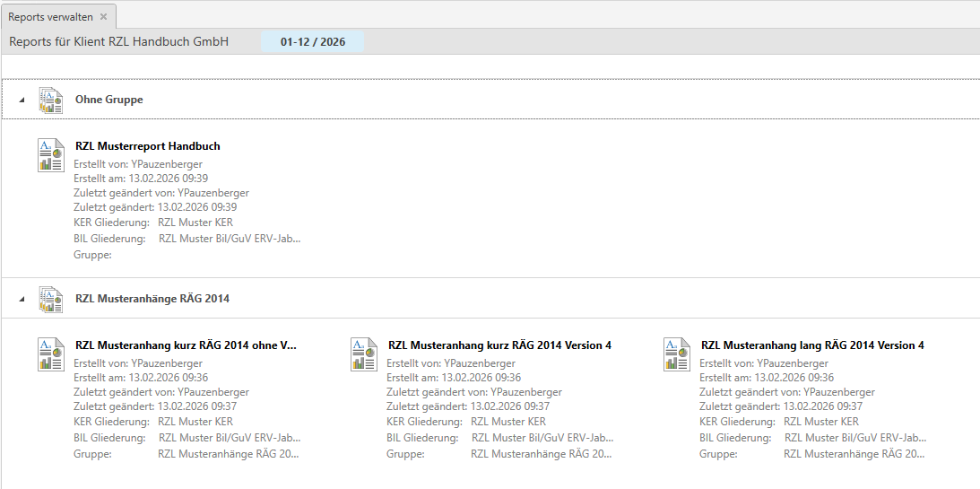Viewport: 980px width, 489px height.
Task: Switch to the Reports verwalten tab
Action: pyautogui.click(x=50, y=17)
